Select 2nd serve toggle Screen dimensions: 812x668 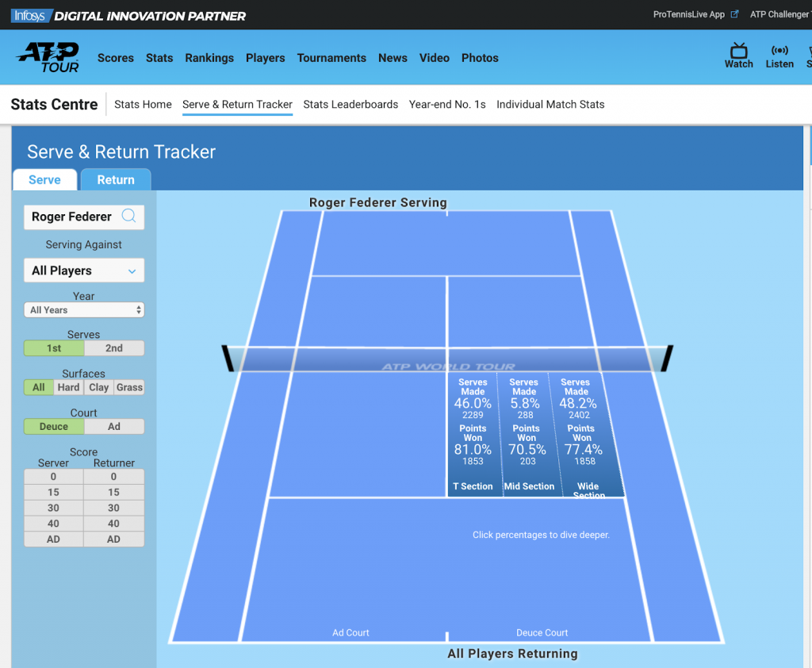click(114, 348)
